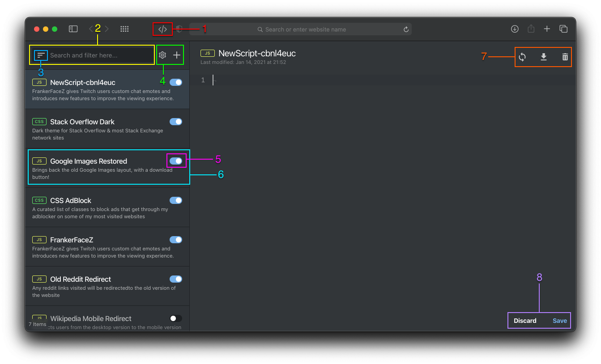Save the script changes

tap(559, 320)
